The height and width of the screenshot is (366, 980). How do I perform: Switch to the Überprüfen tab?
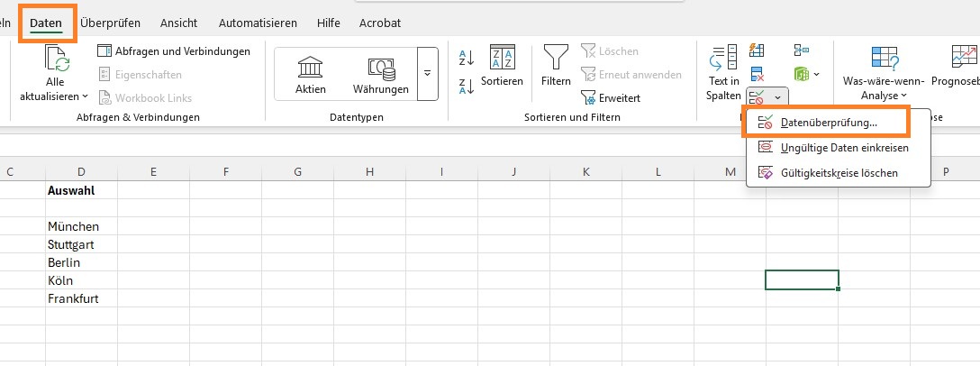point(109,23)
